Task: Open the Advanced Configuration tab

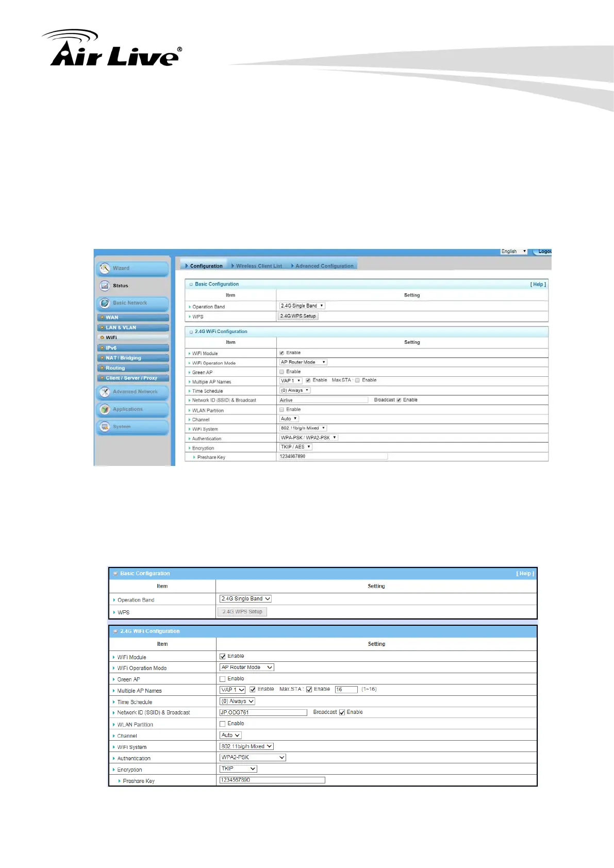Action: click(x=324, y=266)
